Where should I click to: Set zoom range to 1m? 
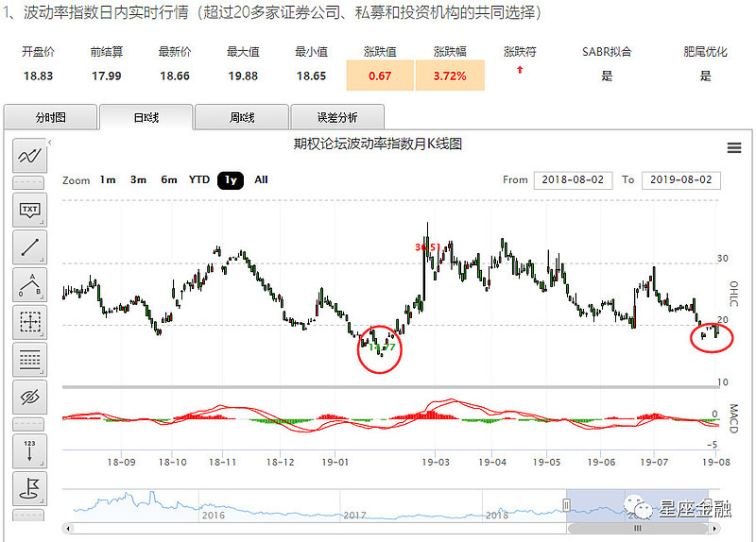click(108, 180)
